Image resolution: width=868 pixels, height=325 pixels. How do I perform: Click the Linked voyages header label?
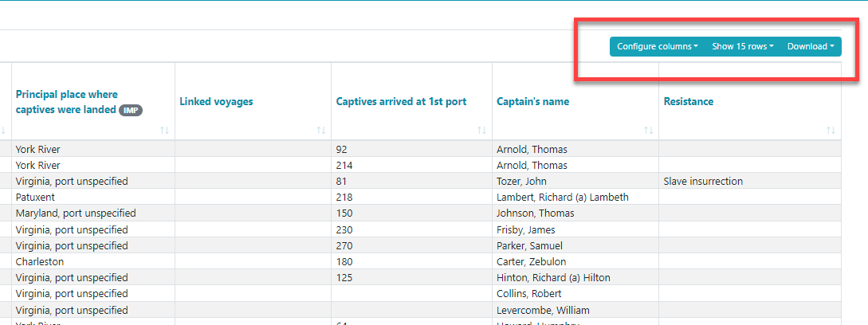coord(216,102)
